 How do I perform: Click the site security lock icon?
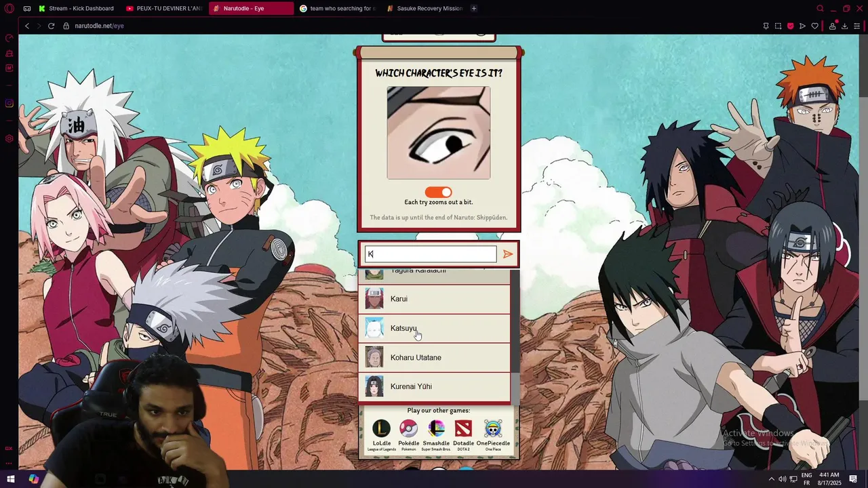coord(66,26)
